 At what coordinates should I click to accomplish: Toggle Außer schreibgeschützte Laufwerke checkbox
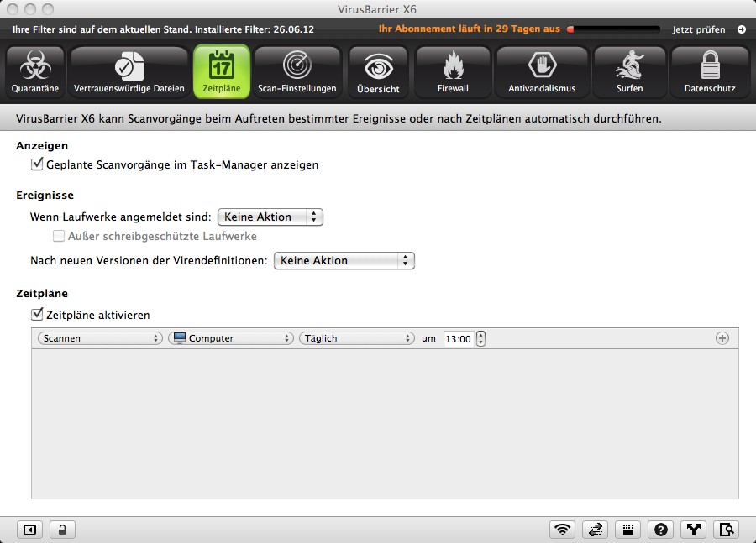click(x=58, y=236)
